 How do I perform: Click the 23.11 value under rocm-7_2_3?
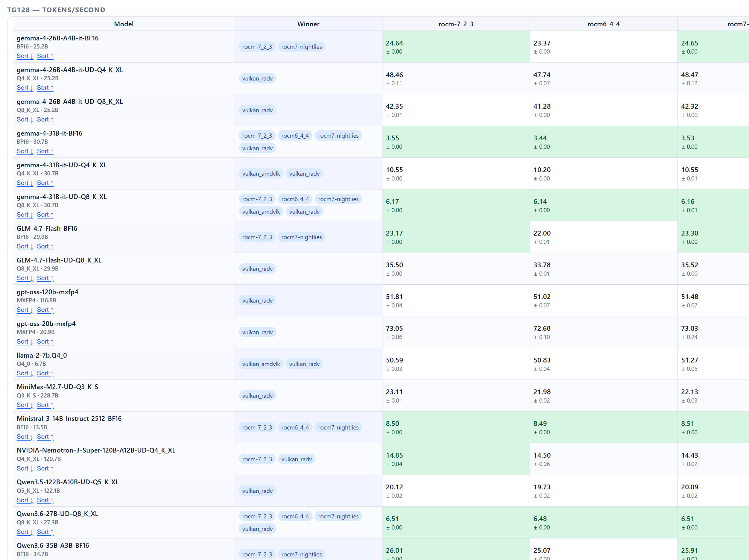click(394, 392)
